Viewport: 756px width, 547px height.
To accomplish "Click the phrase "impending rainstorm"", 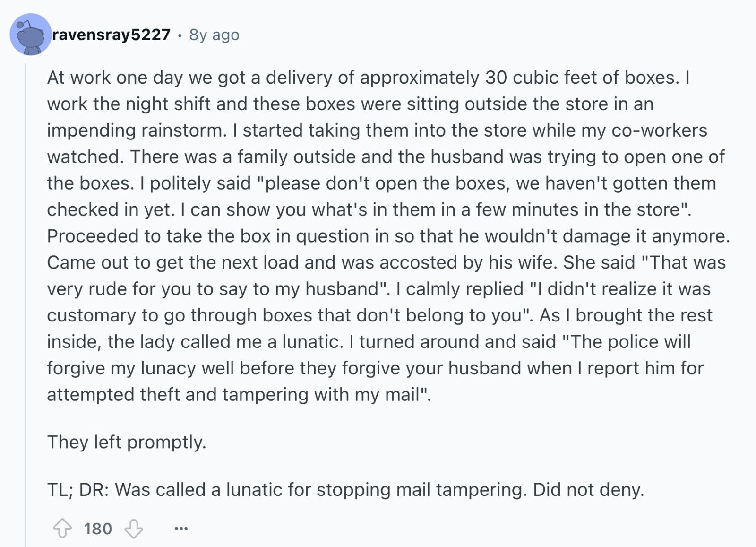I will pyautogui.click(x=137, y=130).
